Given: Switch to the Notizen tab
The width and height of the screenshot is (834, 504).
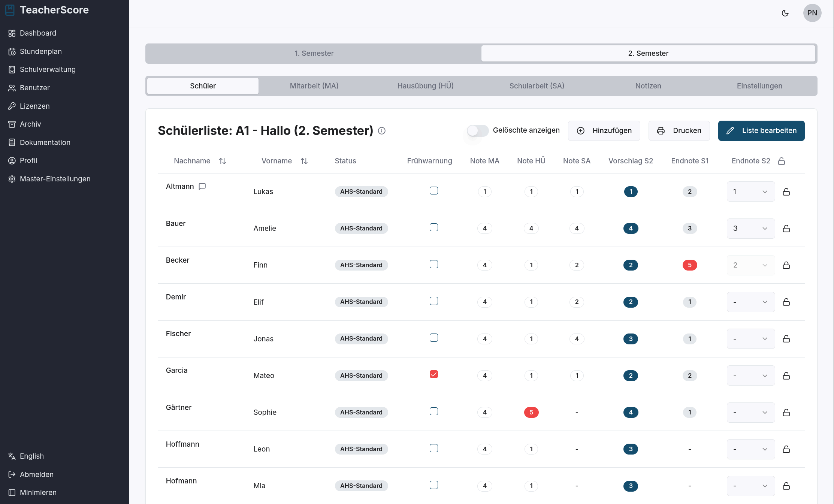Looking at the screenshot, I should pyautogui.click(x=648, y=86).
